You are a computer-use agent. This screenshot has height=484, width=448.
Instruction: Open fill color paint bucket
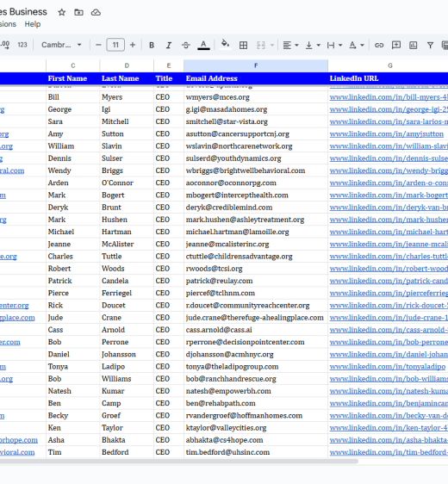pos(226,45)
